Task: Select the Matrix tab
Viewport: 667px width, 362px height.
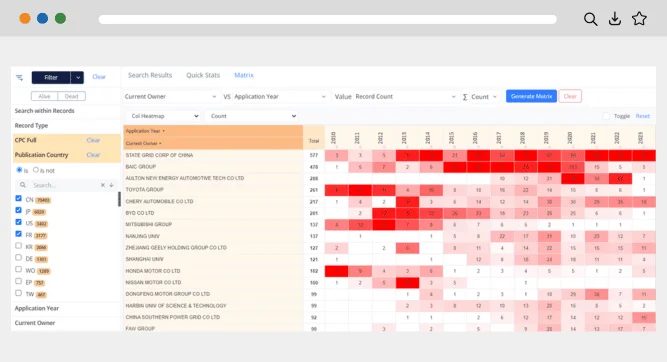Action: click(x=244, y=75)
